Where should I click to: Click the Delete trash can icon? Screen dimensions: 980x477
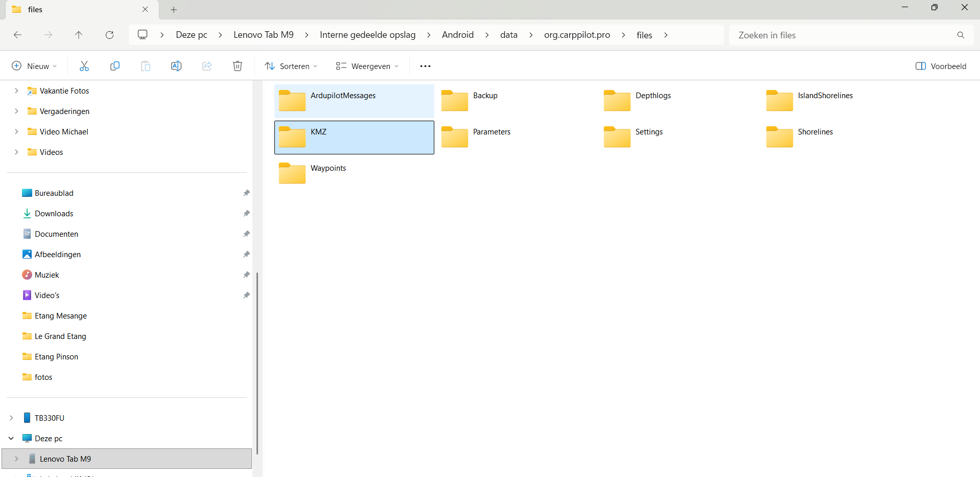click(238, 66)
